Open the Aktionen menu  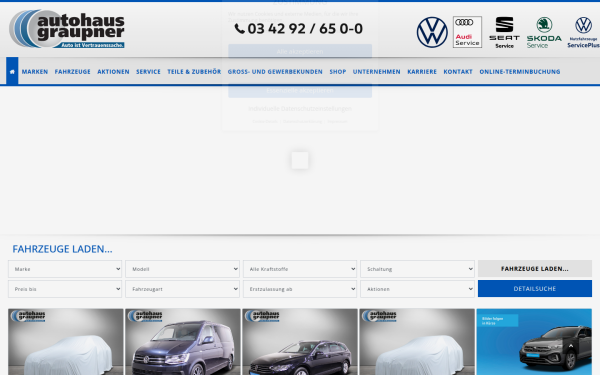[x=113, y=72]
